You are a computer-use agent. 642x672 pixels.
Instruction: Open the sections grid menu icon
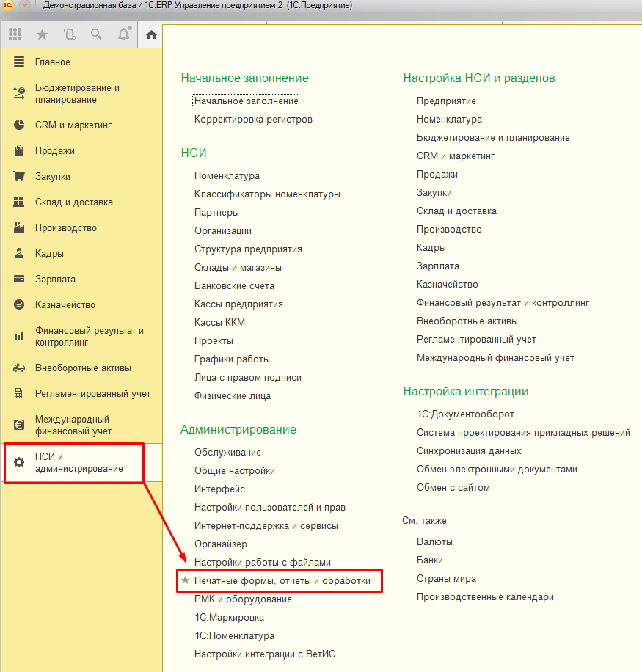pyautogui.click(x=15, y=34)
